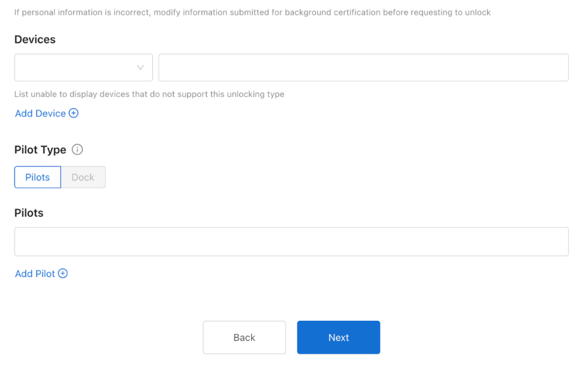This screenshot has width=588, height=368.
Task: Click the unsupported devices hint text
Action: pyautogui.click(x=149, y=94)
